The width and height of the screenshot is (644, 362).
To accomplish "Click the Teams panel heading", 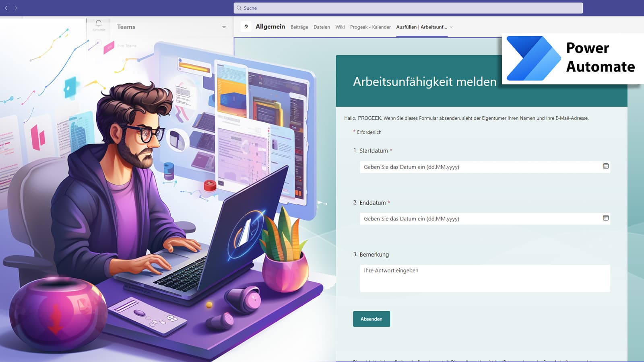I will tap(126, 27).
